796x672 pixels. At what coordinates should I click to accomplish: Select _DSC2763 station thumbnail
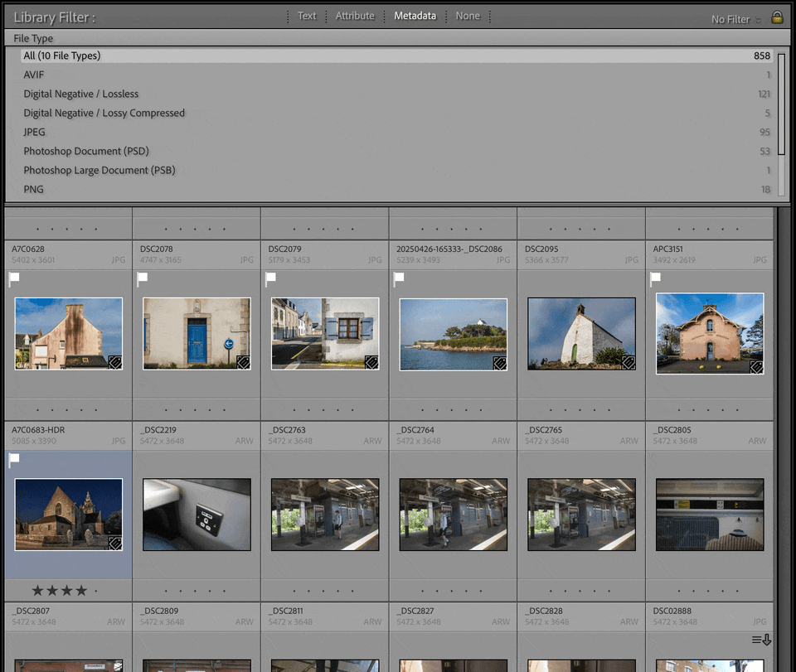click(325, 515)
